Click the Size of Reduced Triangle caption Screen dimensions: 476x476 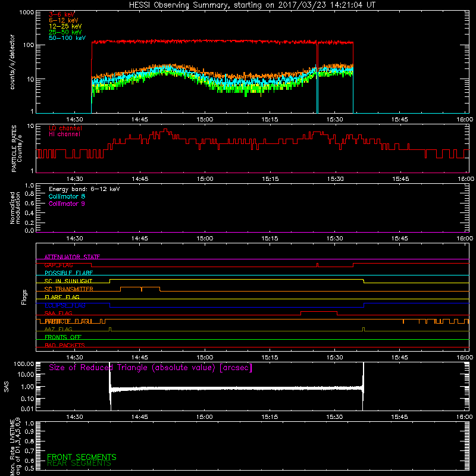(151, 368)
